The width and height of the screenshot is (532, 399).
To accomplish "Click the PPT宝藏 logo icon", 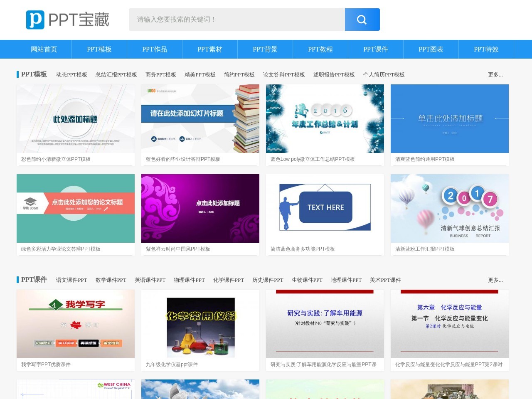I will pyautogui.click(x=35, y=20).
